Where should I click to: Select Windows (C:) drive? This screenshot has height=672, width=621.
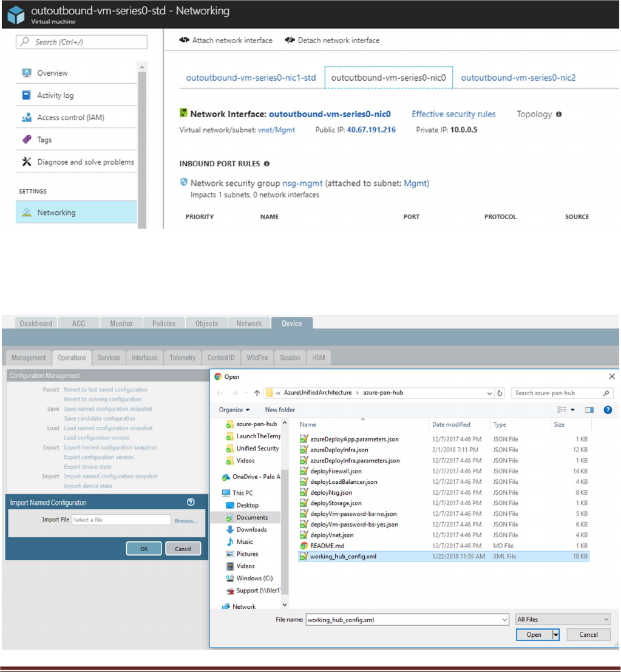254,578
